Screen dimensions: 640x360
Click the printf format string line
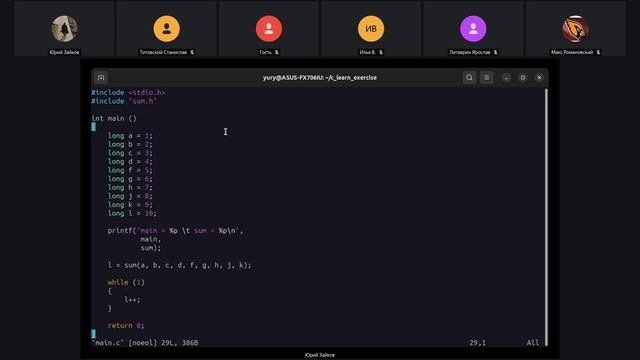[x=176, y=231]
